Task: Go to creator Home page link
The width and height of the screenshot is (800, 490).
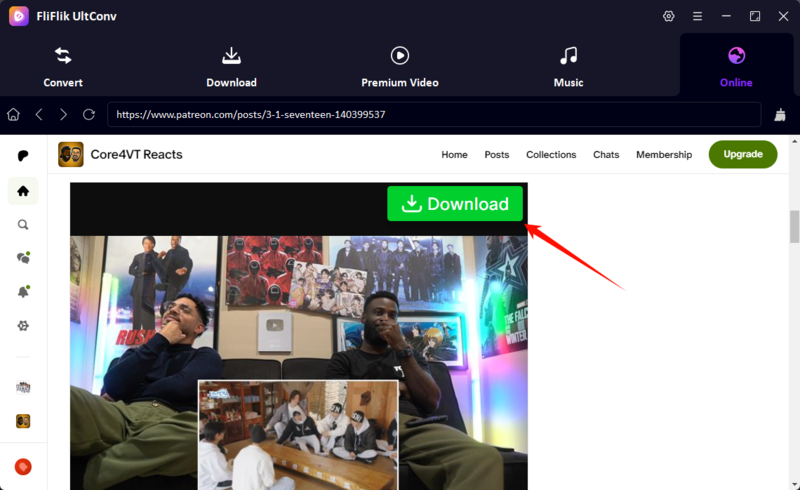Action: tap(454, 155)
